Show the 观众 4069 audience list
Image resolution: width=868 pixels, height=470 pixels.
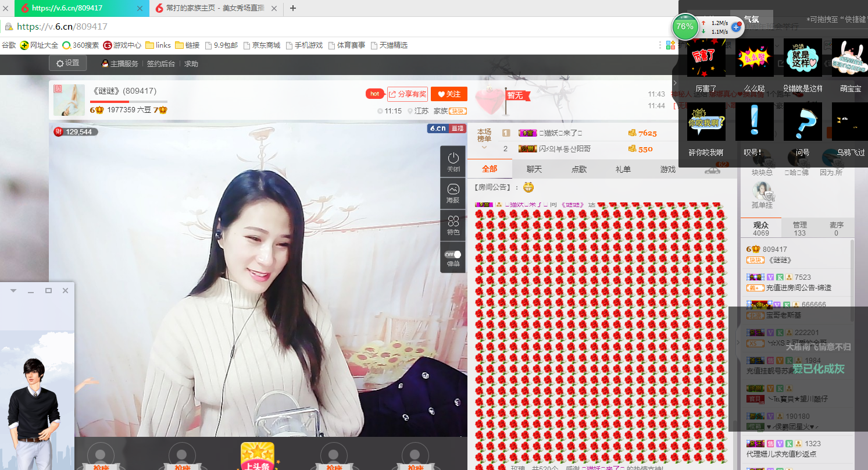point(761,229)
